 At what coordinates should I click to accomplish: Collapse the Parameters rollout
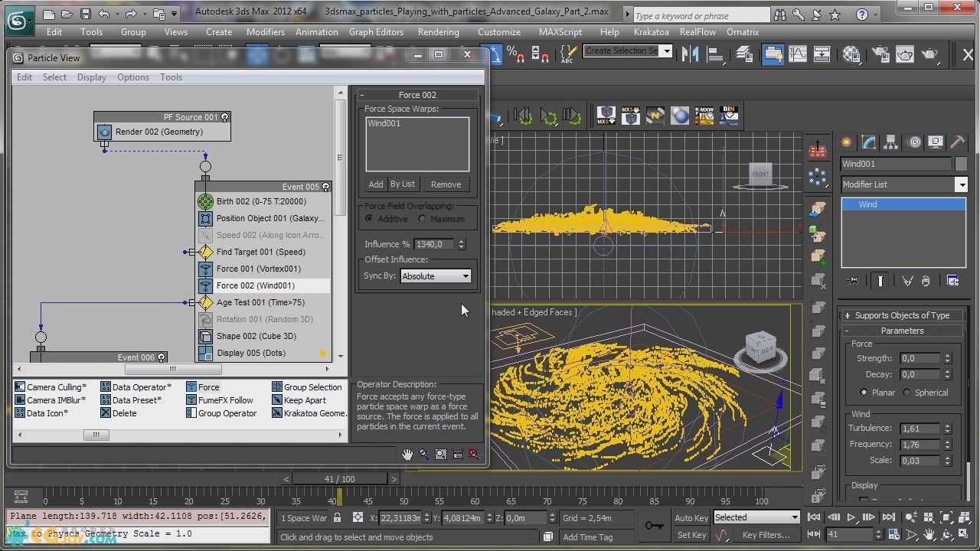(902, 331)
